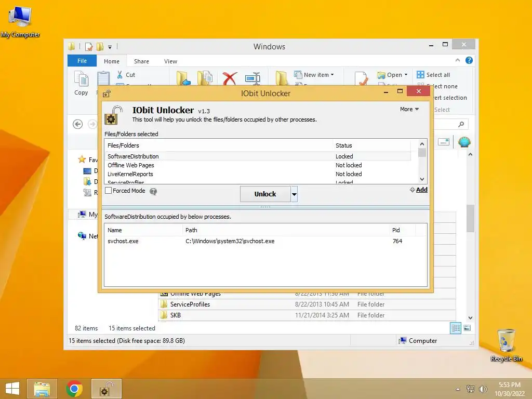The height and width of the screenshot is (399, 532).
Task: Select the Offline Web Pages row in Unlocker
Action: coord(258,165)
